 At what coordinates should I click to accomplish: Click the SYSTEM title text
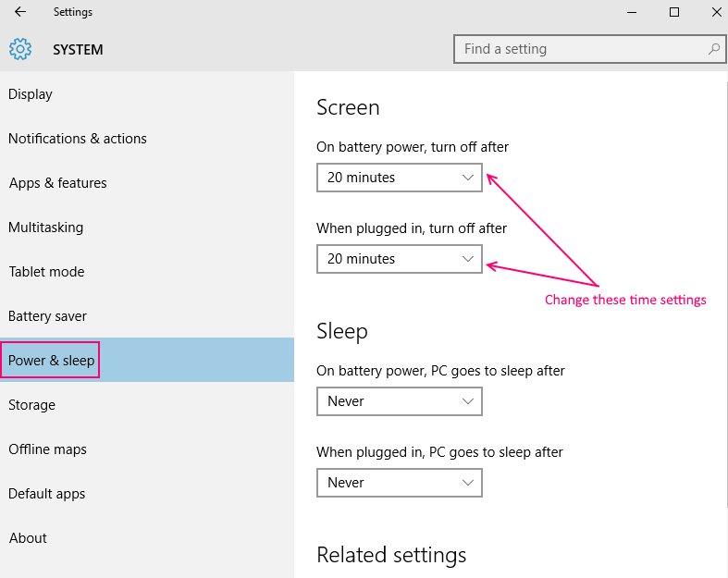click(78, 50)
